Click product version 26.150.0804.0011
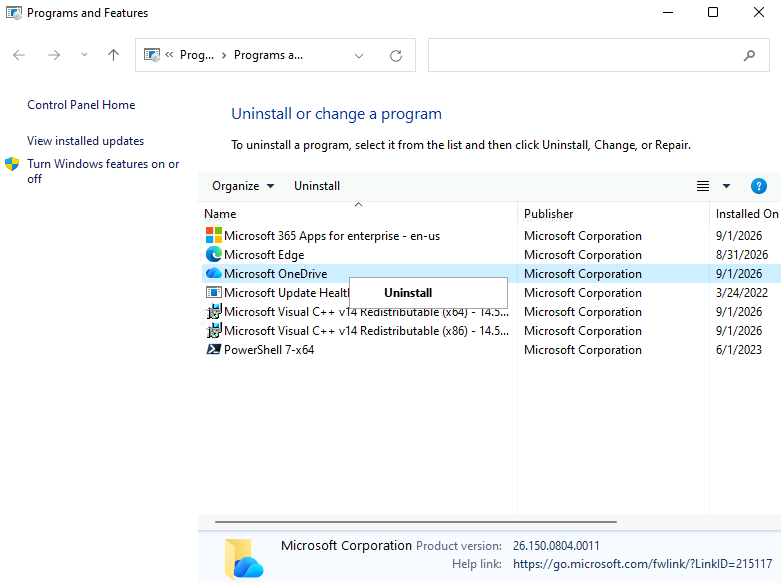 pyautogui.click(x=556, y=546)
